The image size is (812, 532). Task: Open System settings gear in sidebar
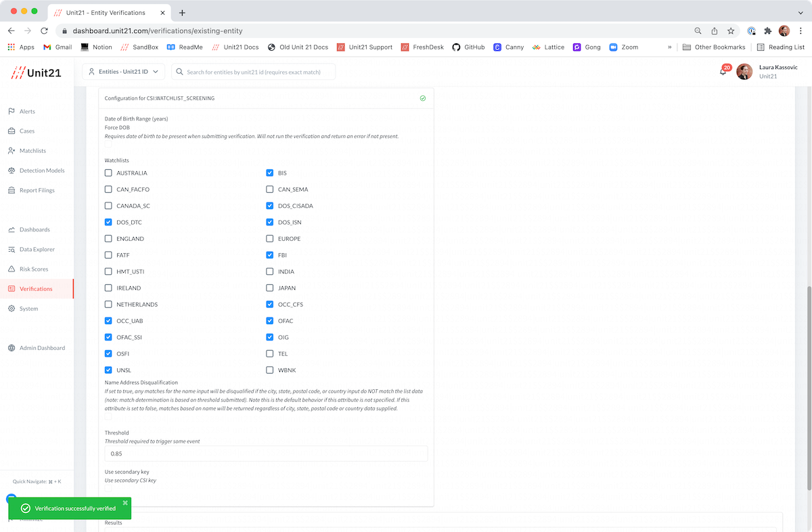click(12, 309)
